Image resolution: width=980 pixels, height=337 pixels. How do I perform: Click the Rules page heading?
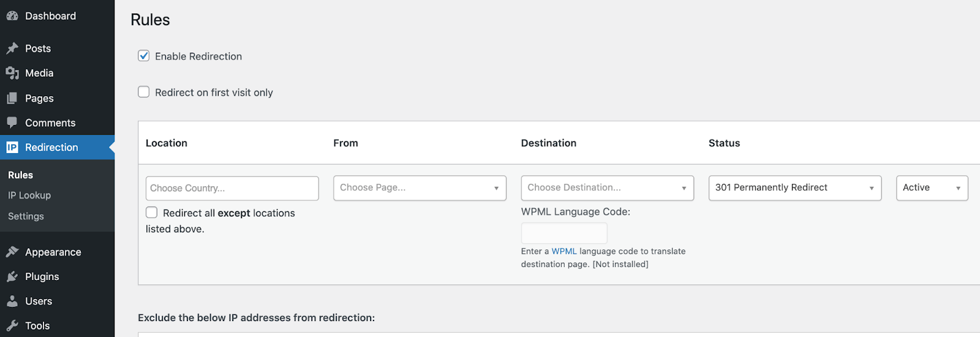point(150,20)
